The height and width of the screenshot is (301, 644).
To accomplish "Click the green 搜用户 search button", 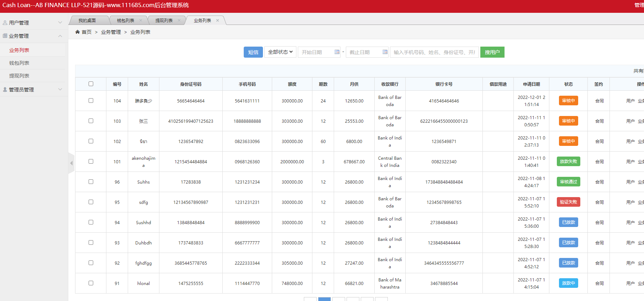I will [x=492, y=52].
